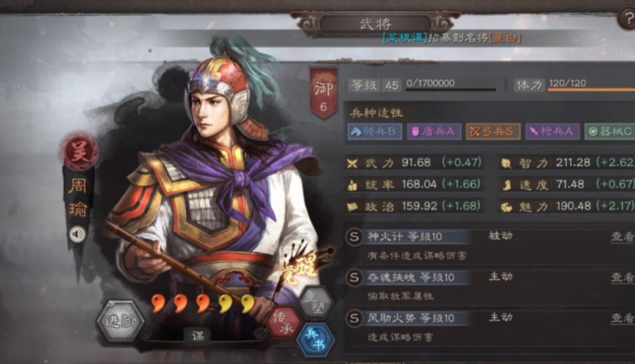Open the help question mark icon
The width and height of the screenshot is (635, 364).
627,18
